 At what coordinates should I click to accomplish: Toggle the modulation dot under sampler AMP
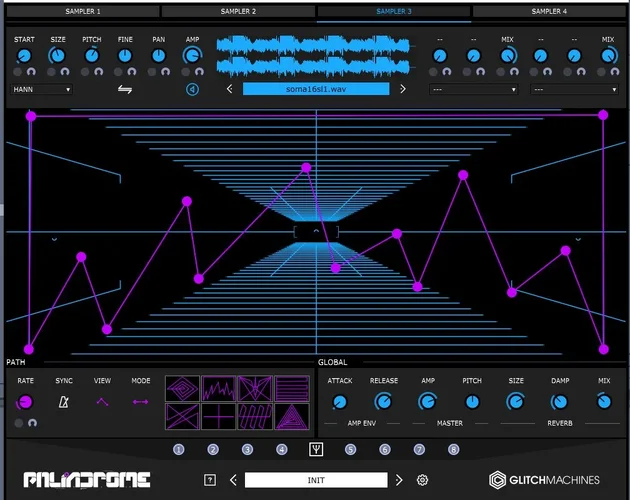pyautogui.click(x=186, y=72)
